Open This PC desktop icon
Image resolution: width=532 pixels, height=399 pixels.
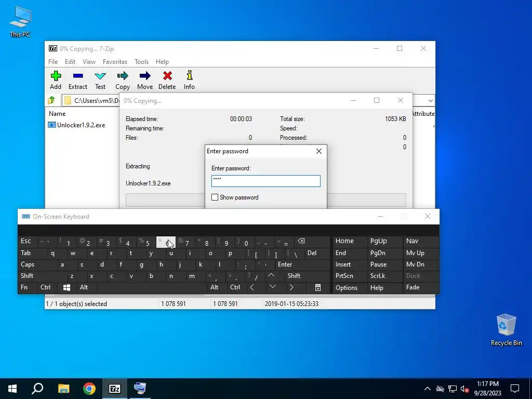point(20,21)
